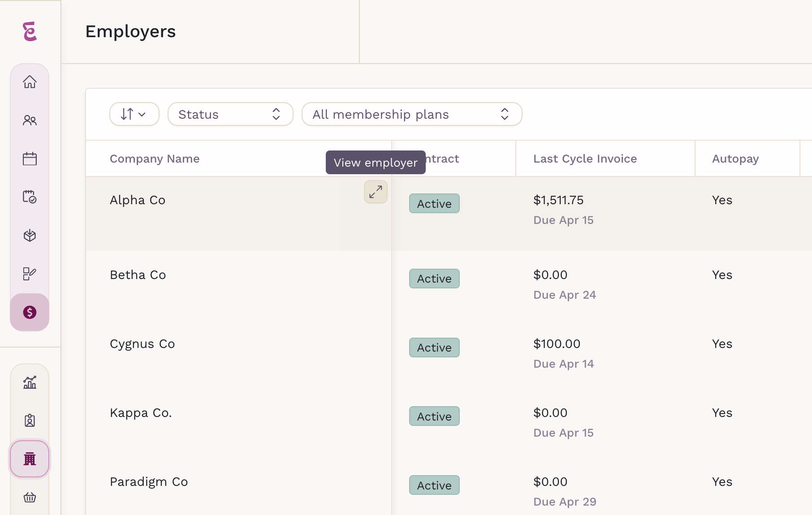This screenshot has height=515, width=812.
Task: Select the Cygnus Co employer row
Action: 143,344
